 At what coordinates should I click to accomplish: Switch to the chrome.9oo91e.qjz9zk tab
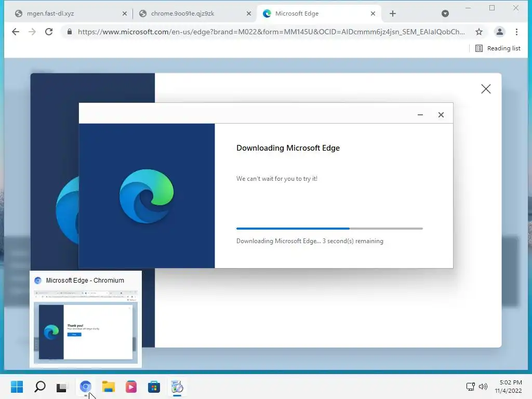pos(194,14)
